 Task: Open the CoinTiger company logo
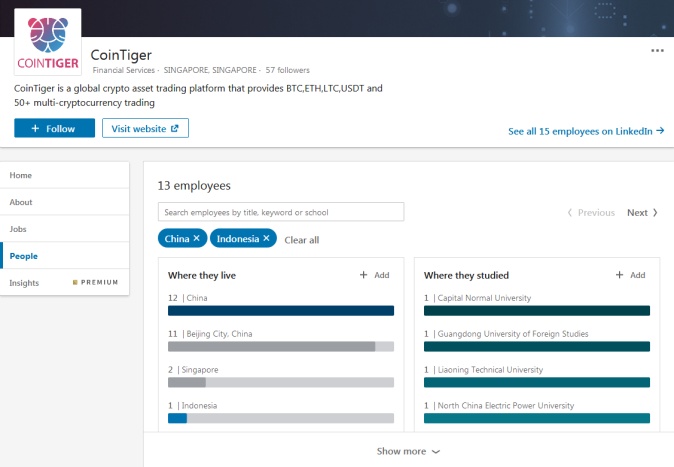click(x=48, y=42)
